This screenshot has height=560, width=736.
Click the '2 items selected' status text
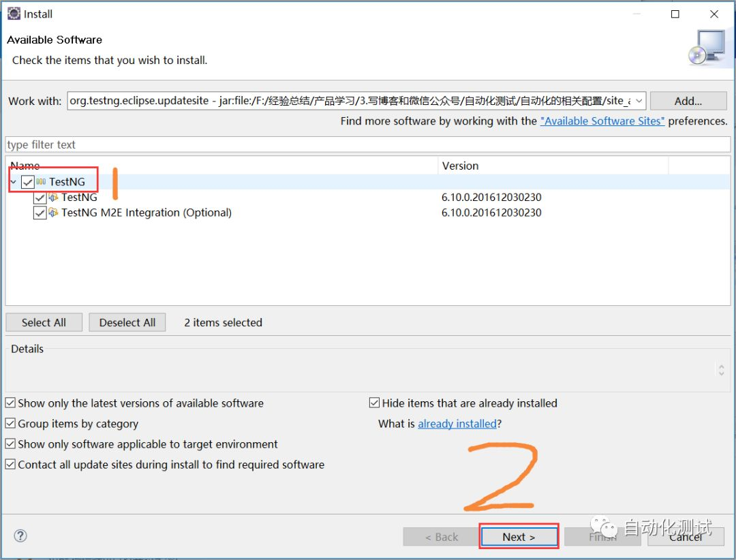point(223,322)
